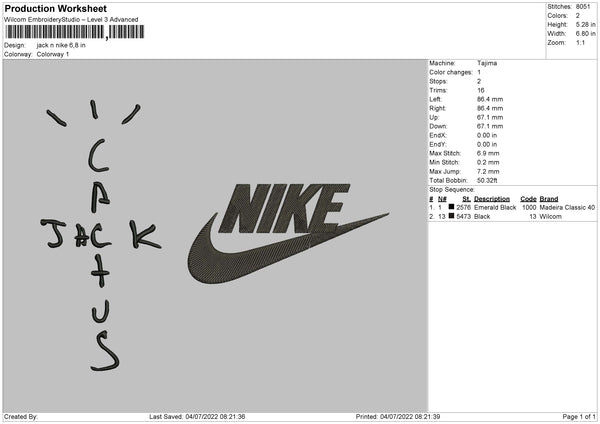Click the Trims value "16"
This screenshot has height=424, width=600.
pyautogui.click(x=481, y=90)
